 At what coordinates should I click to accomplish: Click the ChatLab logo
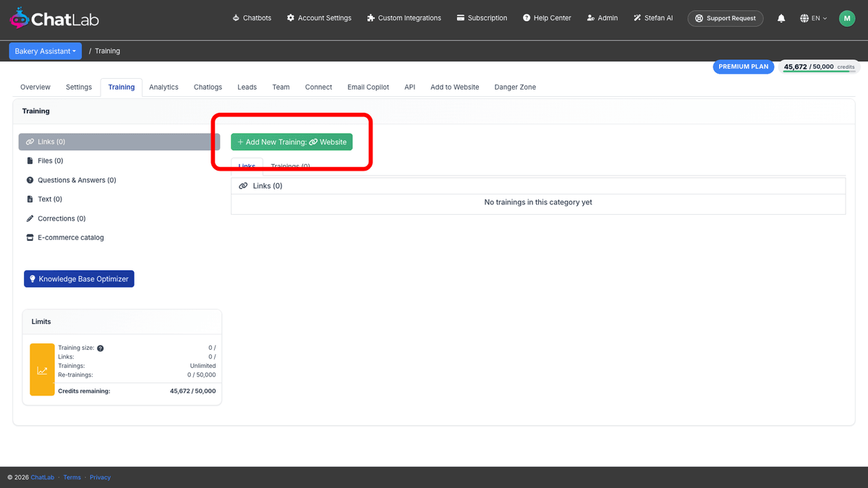tap(54, 18)
